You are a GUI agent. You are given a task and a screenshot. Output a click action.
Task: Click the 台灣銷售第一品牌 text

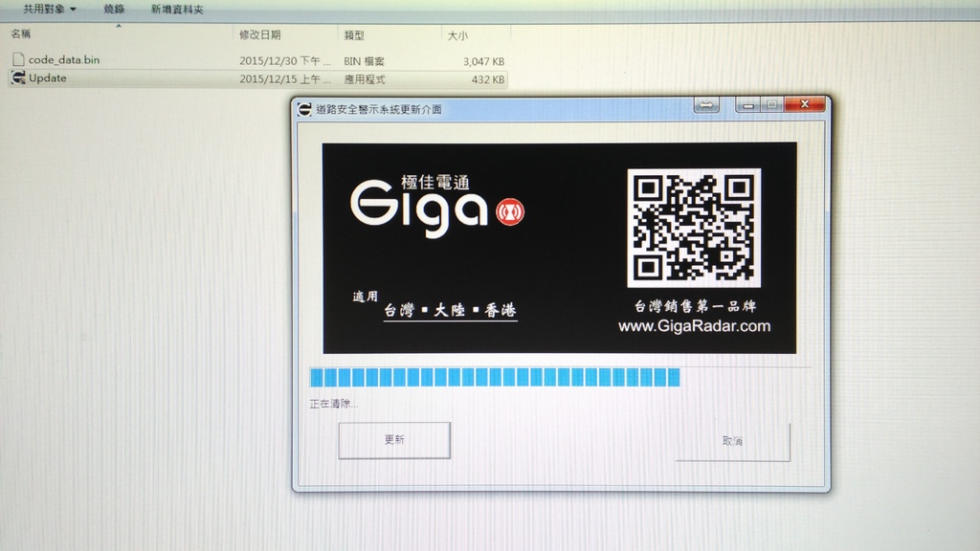coord(695,306)
